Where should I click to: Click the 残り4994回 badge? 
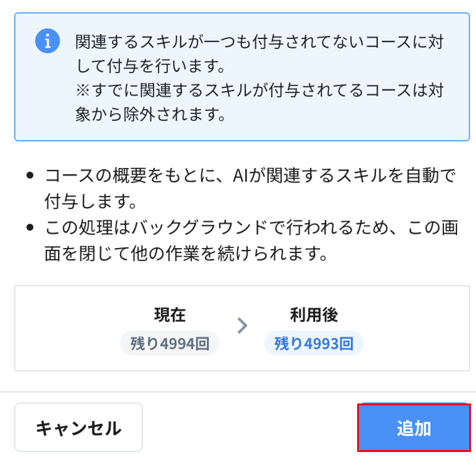(x=170, y=344)
